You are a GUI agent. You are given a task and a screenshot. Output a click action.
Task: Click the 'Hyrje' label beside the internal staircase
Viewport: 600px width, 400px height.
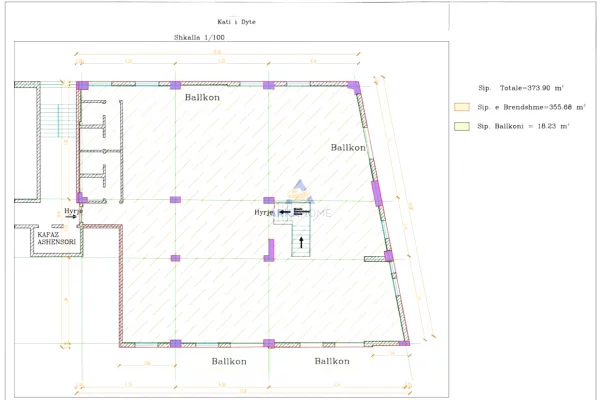click(264, 212)
